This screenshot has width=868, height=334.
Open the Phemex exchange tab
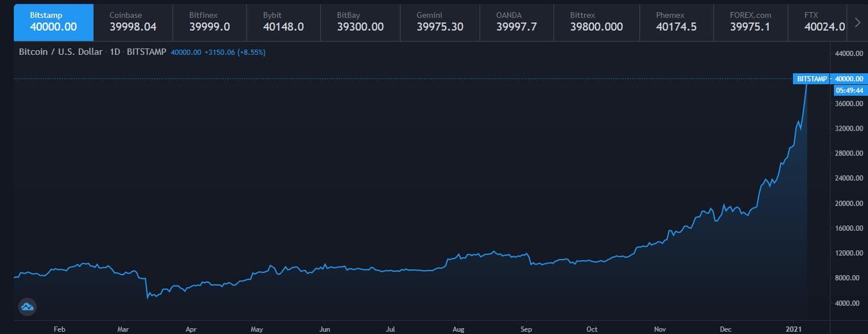(676, 21)
